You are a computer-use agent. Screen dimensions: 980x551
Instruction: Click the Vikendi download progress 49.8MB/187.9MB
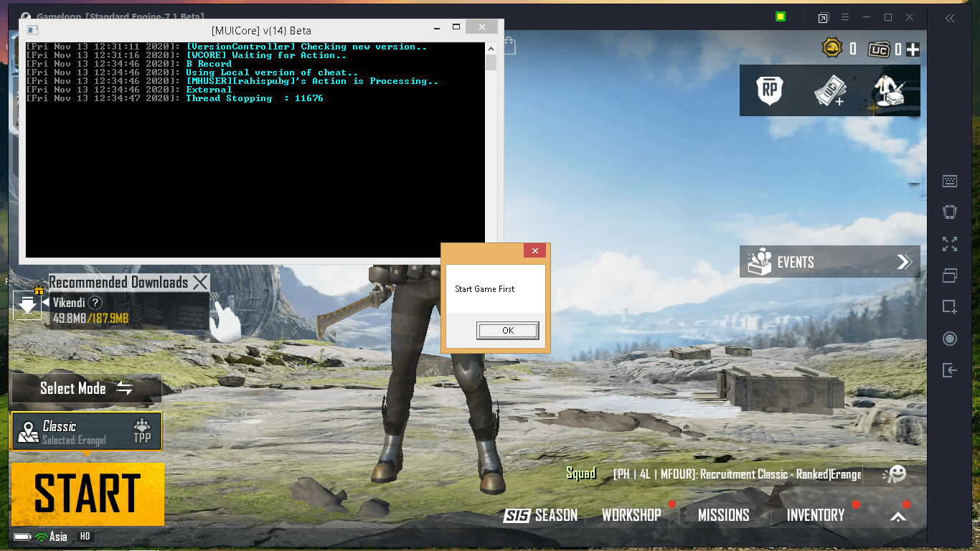click(91, 318)
